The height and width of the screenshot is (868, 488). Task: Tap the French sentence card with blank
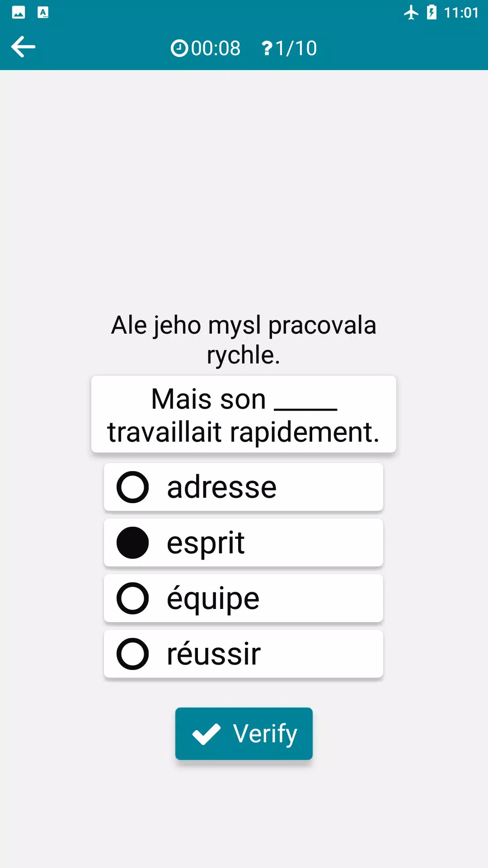[244, 415]
